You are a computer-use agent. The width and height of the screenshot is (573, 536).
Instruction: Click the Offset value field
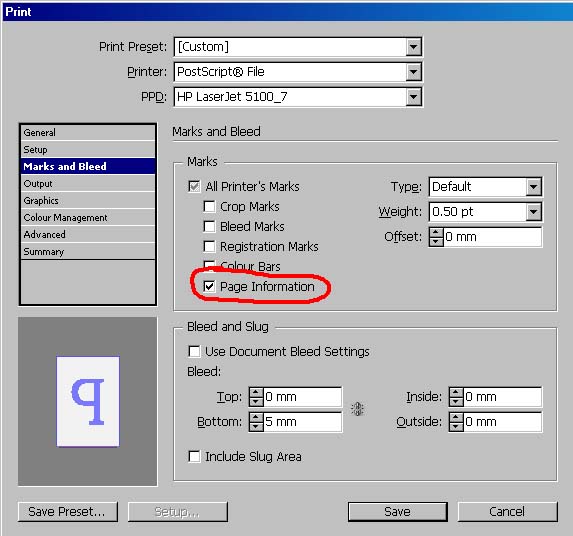492,237
